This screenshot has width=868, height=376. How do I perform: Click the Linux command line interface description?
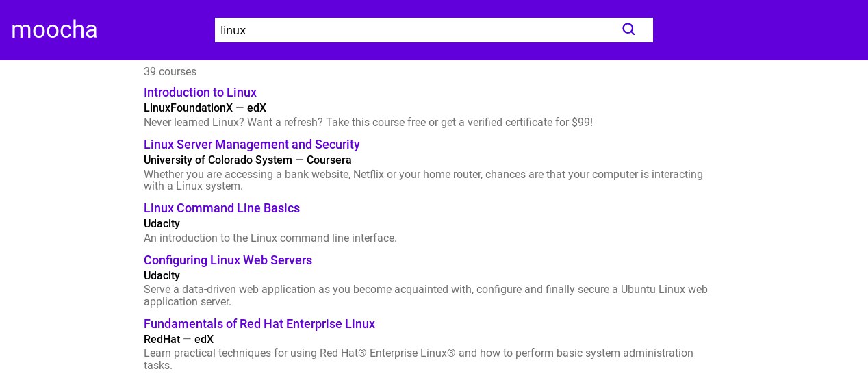(x=270, y=238)
